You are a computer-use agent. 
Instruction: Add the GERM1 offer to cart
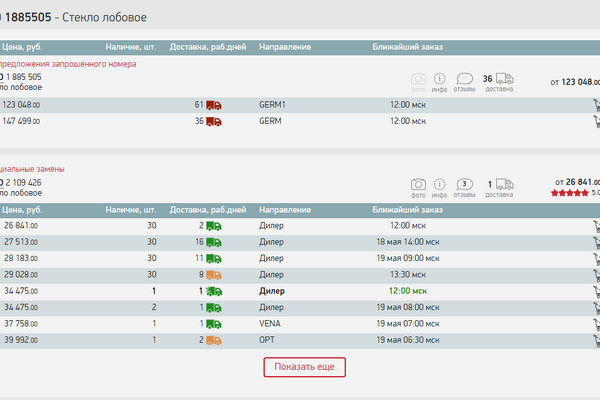[x=596, y=105]
